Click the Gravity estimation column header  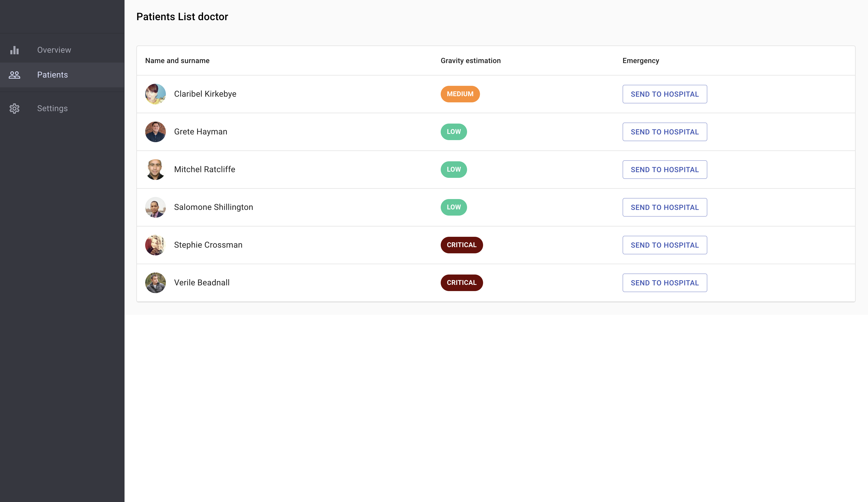470,61
